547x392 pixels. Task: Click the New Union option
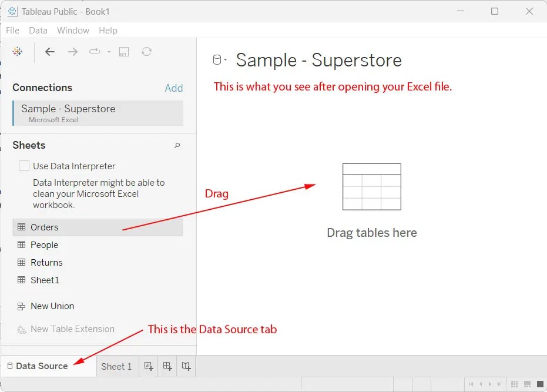(52, 306)
